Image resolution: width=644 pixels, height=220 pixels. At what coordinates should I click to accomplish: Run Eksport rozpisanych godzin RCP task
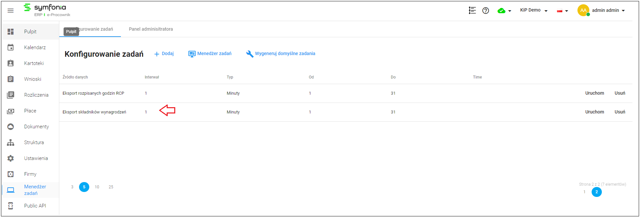tap(595, 93)
